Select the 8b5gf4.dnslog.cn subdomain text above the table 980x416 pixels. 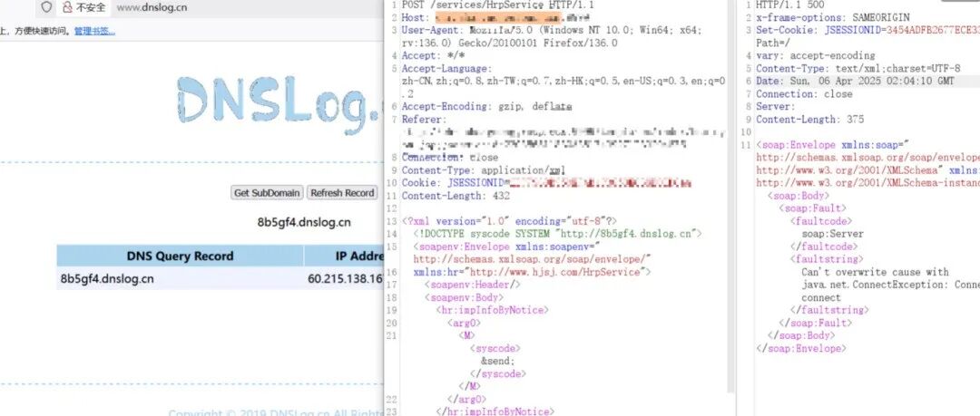304,222
